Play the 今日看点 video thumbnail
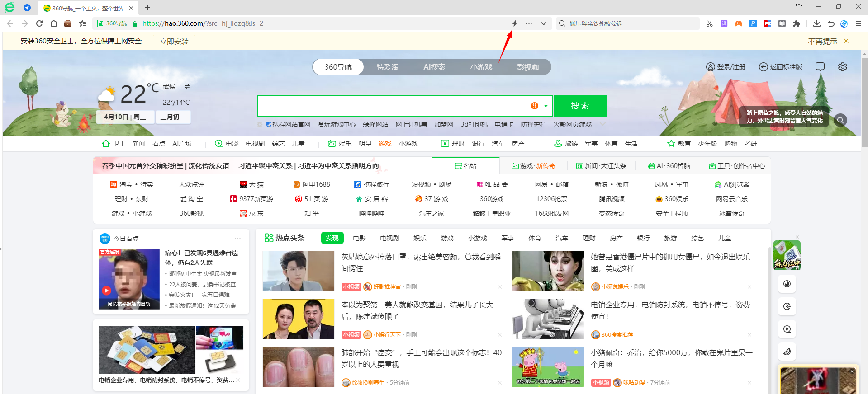 129,279
